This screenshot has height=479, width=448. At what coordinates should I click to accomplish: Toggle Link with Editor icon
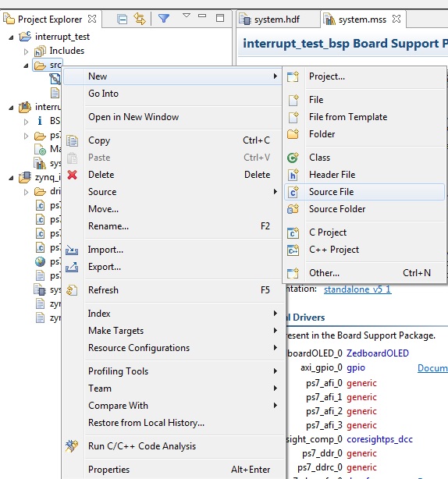(140, 19)
